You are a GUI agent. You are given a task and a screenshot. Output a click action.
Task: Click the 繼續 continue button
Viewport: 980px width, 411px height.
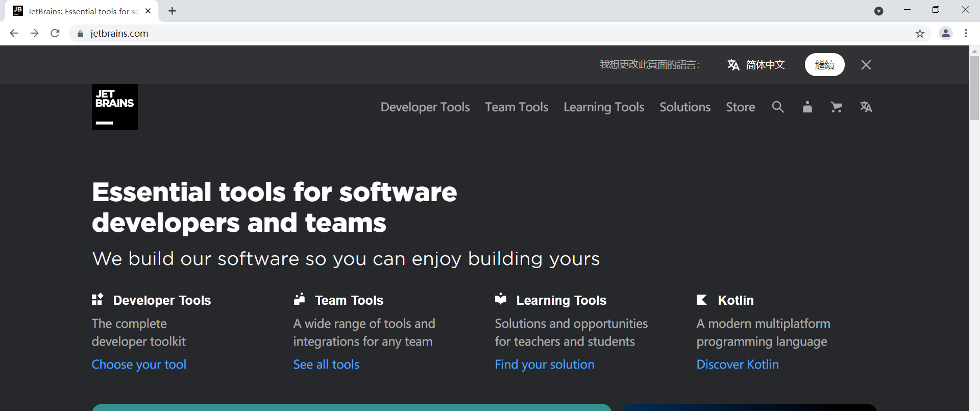(825, 65)
